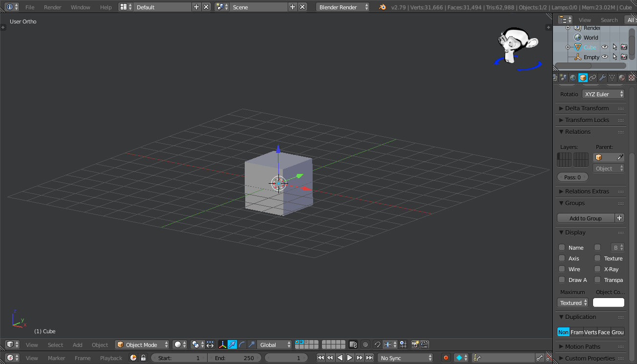Open the Object Mode dropdown
637x364 pixels.
click(x=142, y=344)
